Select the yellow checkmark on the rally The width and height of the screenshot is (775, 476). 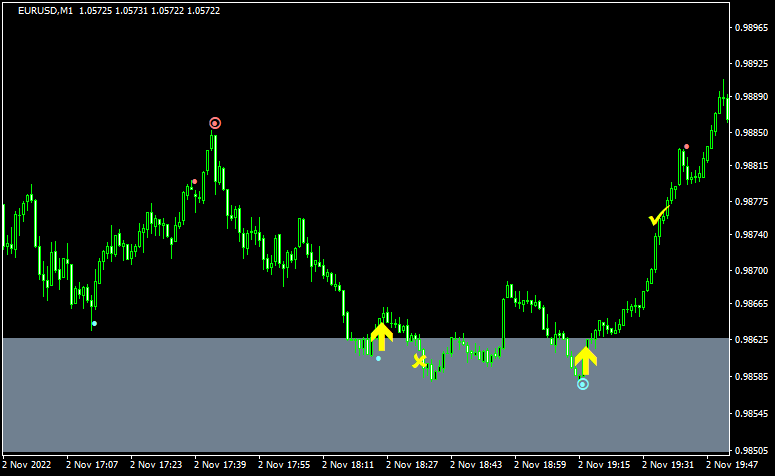657,217
